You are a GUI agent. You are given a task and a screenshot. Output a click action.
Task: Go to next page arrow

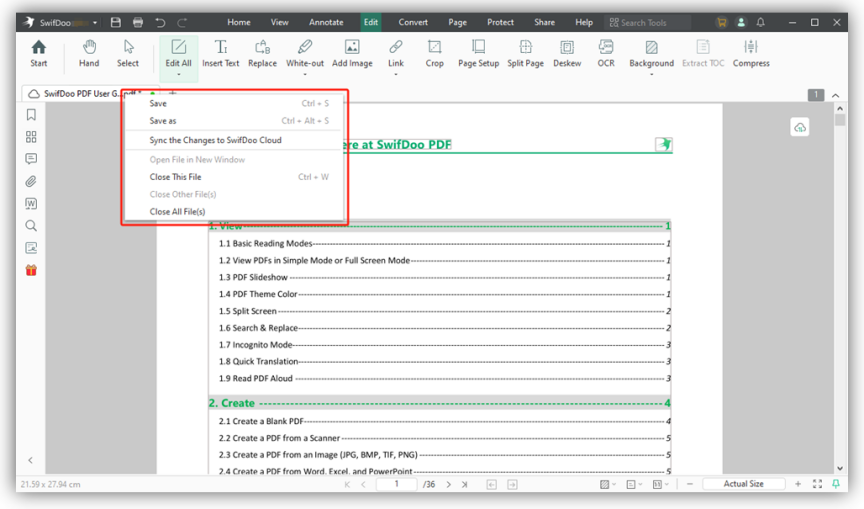pos(449,484)
